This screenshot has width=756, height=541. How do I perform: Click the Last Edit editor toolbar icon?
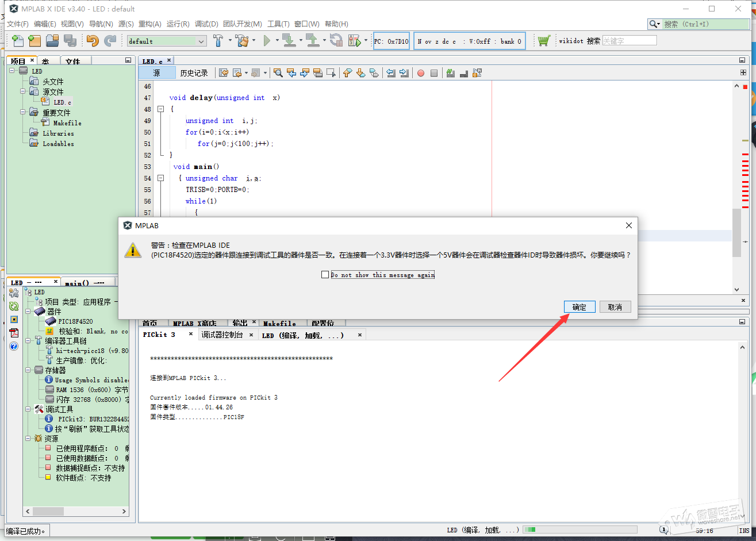click(224, 73)
